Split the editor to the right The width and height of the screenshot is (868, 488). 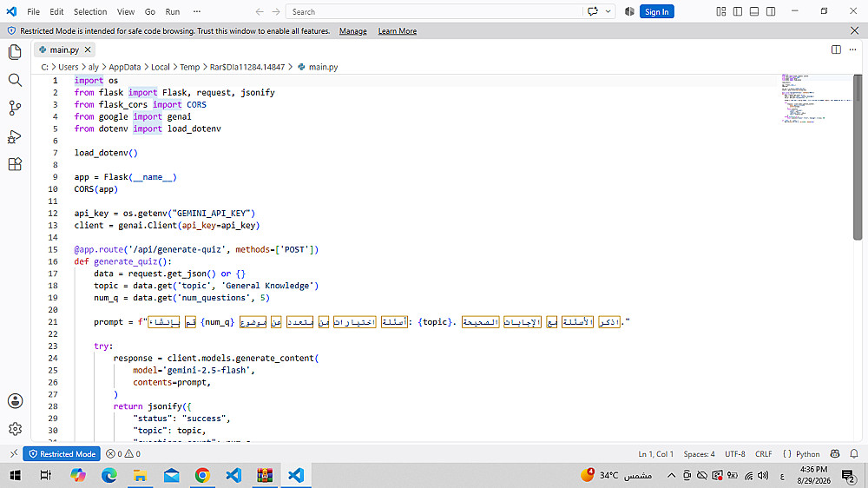click(836, 49)
